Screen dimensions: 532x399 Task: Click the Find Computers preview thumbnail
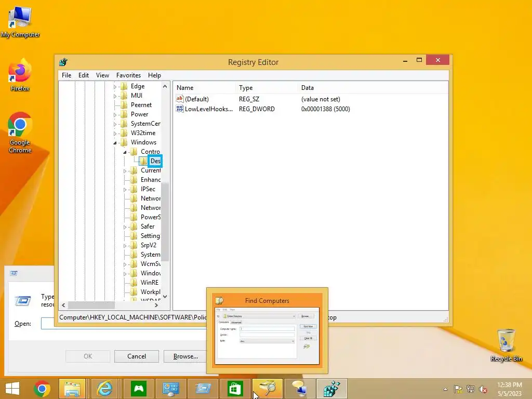click(x=267, y=335)
